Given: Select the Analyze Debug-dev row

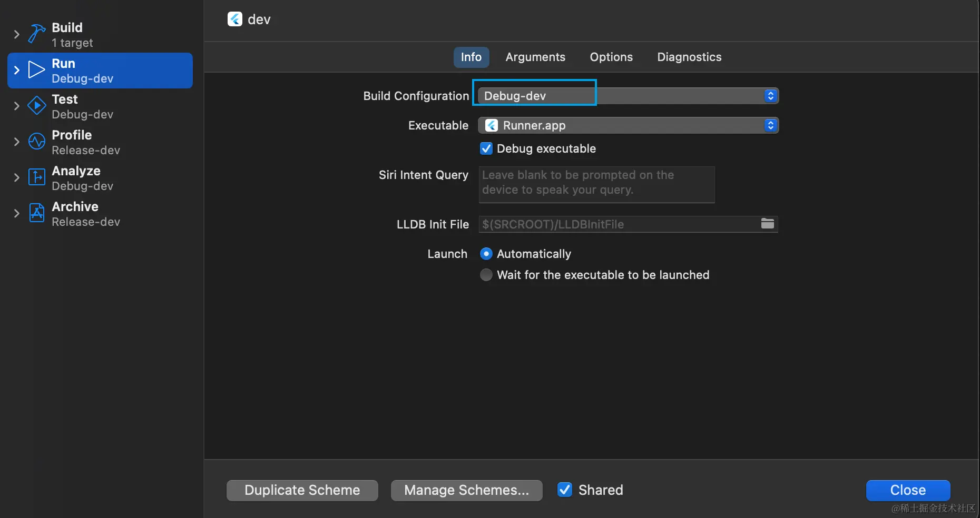Looking at the screenshot, I should click(100, 178).
